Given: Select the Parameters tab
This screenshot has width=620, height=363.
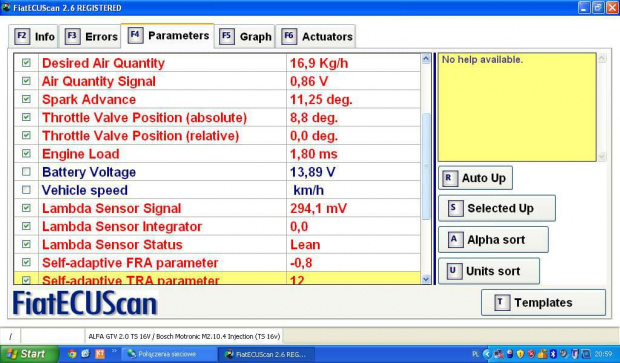Looking at the screenshot, I should [168, 36].
